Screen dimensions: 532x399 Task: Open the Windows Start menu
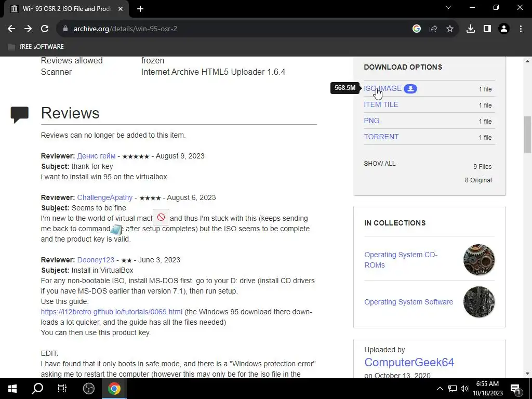coord(12,389)
